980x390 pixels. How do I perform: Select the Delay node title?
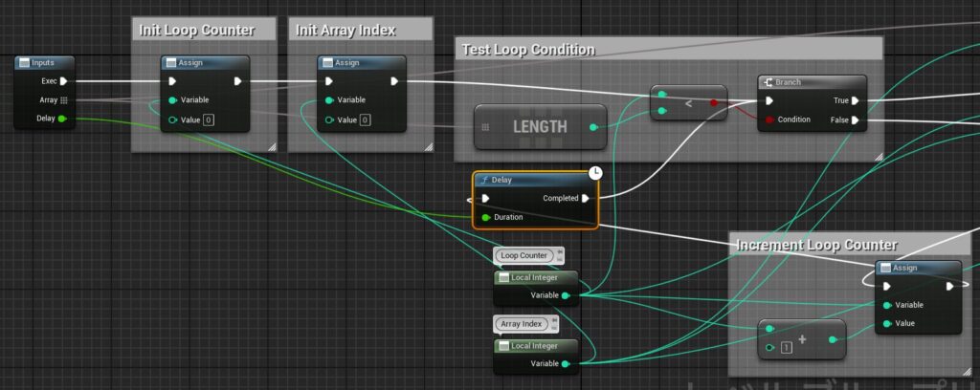(x=534, y=180)
